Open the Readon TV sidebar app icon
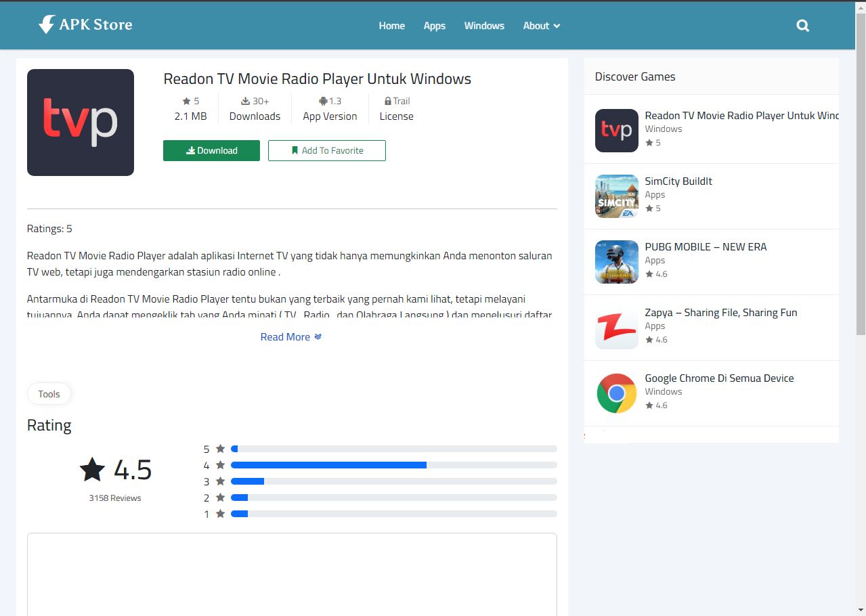Image resolution: width=866 pixels, height=616 pixels. pyautogui.click(x=617, y=131)
